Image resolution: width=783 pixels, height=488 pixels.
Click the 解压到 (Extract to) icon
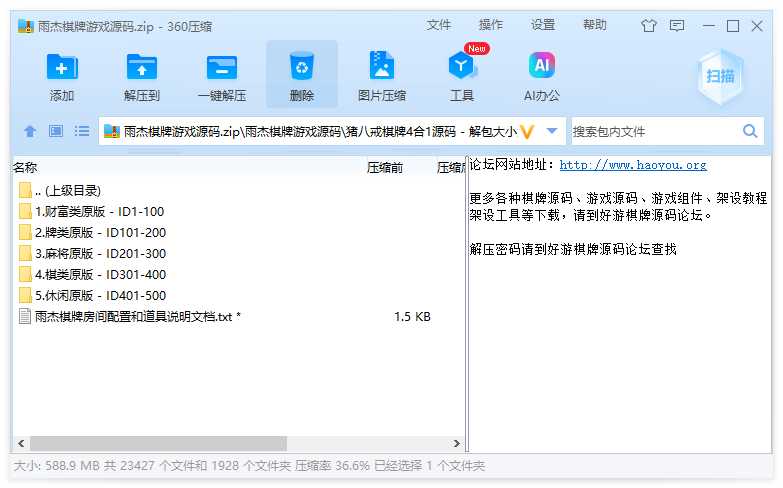[141, 67]
